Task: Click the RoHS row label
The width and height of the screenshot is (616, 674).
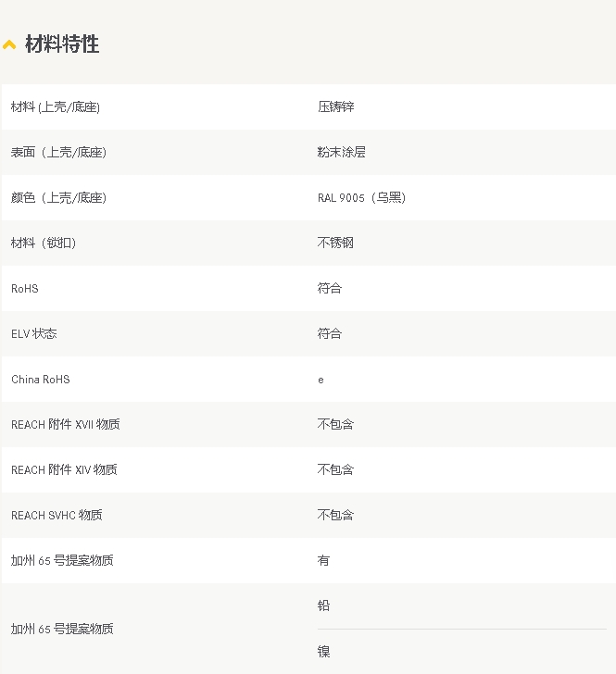Action: pos(25,289)
